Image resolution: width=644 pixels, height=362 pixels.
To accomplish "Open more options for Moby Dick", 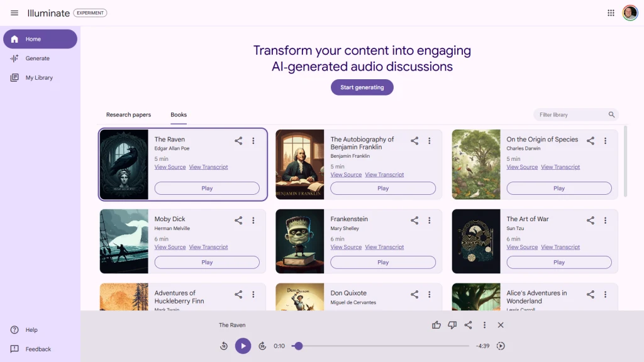I will [x=253, y=221].
